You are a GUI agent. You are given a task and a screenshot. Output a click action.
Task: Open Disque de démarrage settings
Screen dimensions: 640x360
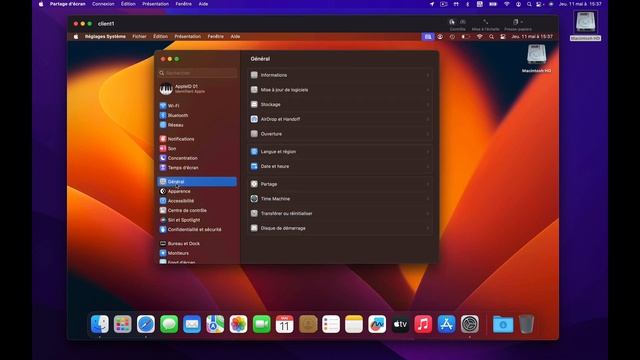[x=340, y=228]
